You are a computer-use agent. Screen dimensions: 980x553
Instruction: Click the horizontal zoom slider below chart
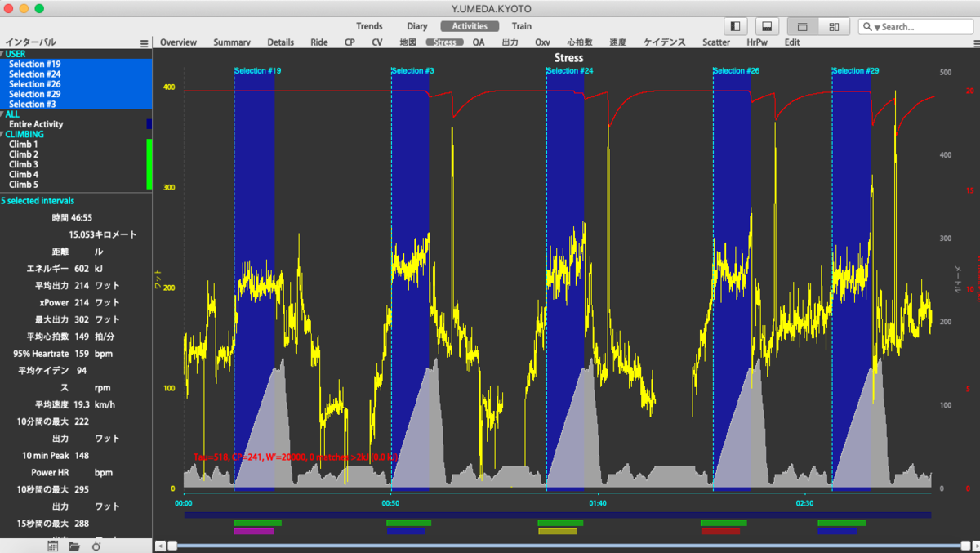[x=568, y=545]
